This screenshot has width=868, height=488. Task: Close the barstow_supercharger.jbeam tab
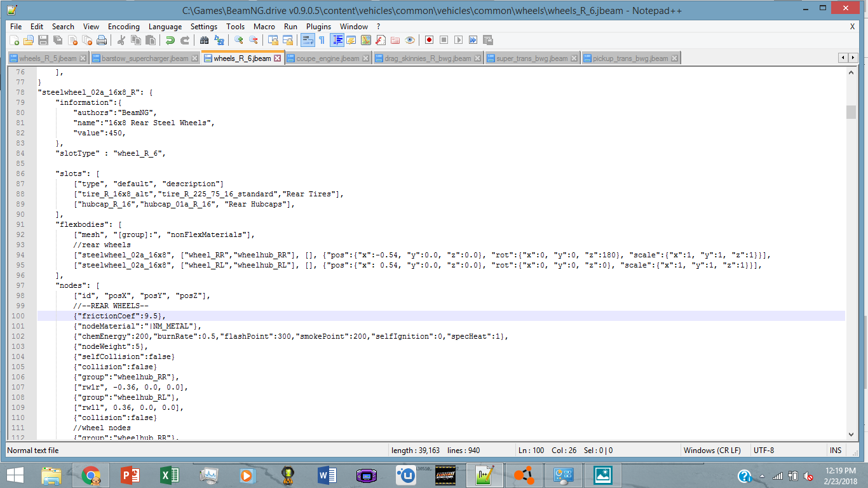pos(194,58)
